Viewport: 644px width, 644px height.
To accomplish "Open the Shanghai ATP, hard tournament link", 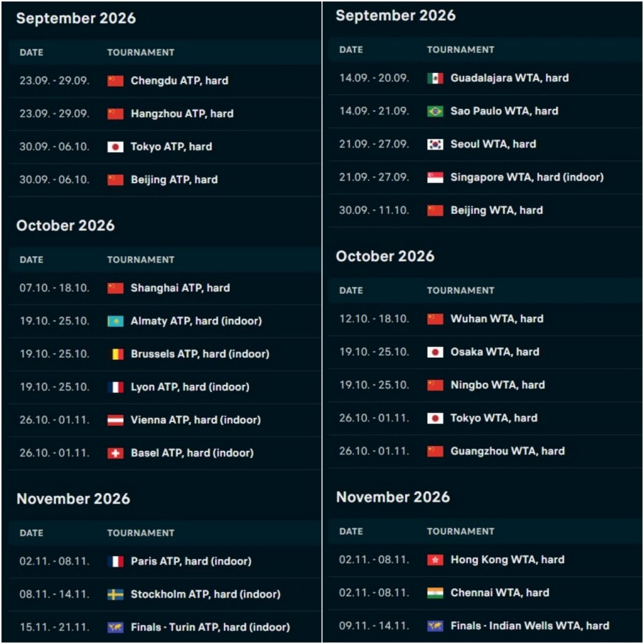I will tap(180, 288).
